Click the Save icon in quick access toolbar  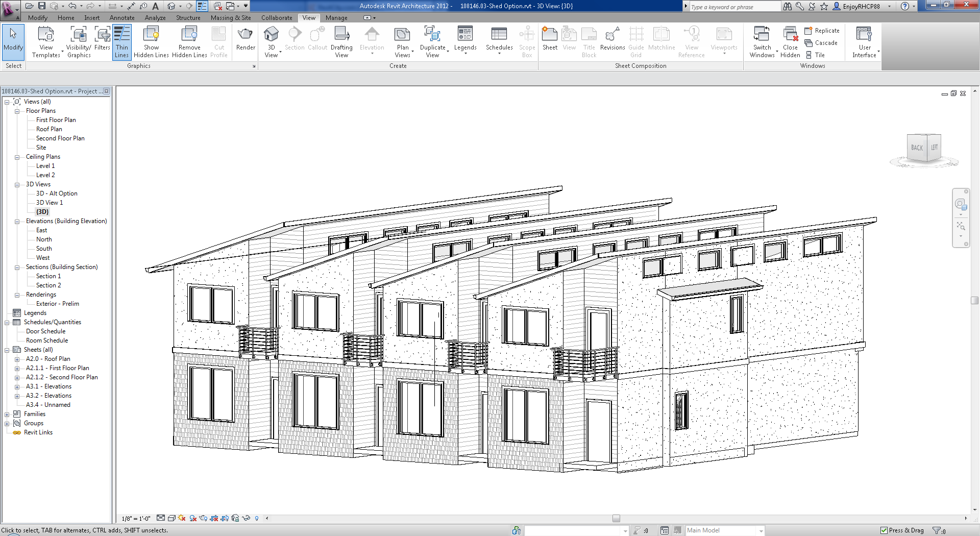(x=42, y=6)
